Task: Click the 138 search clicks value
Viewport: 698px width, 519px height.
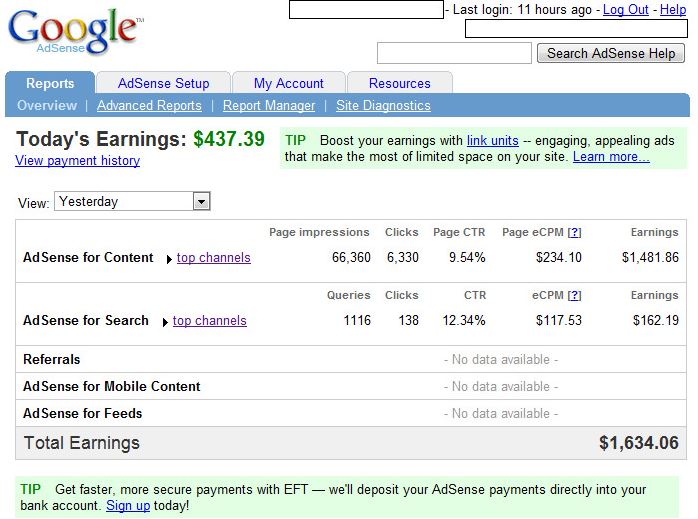Action: coord(409,320)
